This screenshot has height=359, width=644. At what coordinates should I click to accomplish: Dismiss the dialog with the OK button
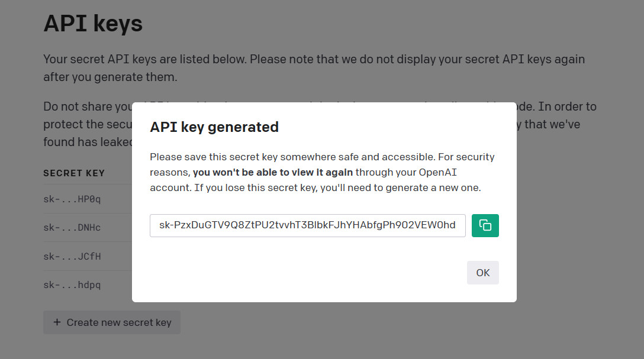(x=482, y=273)
